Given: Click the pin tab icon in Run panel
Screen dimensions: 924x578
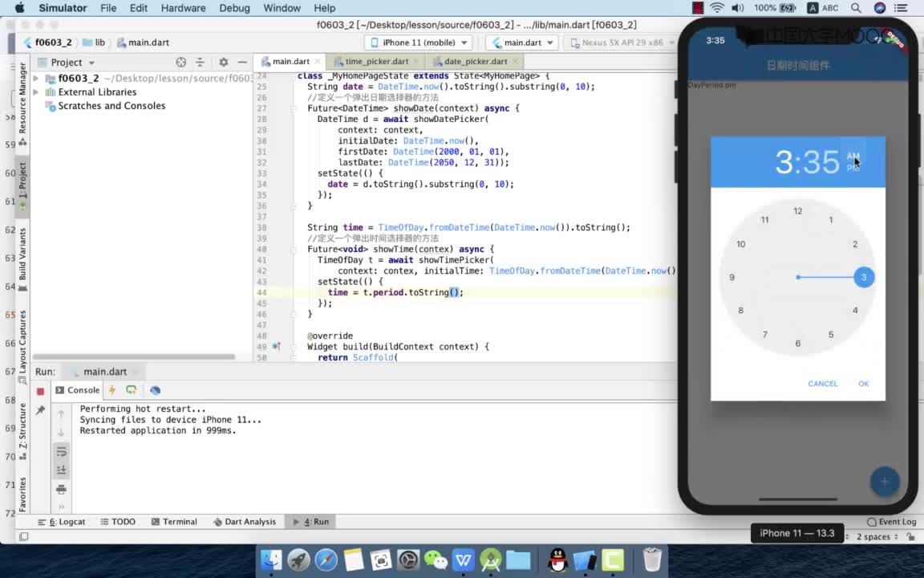Looking at the screenshot, I should pyautogui.click(x=40, y=410).
